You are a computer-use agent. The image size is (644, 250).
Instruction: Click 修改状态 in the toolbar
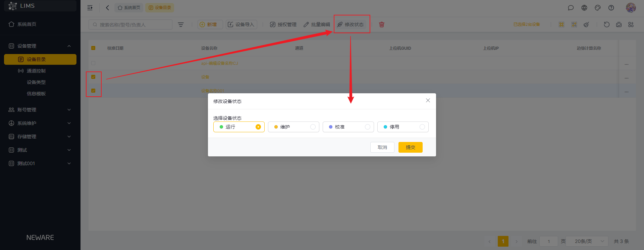(x=351, y=24)
